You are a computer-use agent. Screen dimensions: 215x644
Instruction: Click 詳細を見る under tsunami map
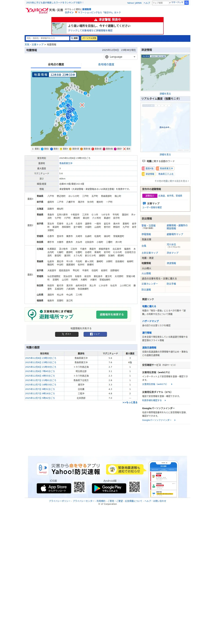pyautogui.click(x=165, y=94)
